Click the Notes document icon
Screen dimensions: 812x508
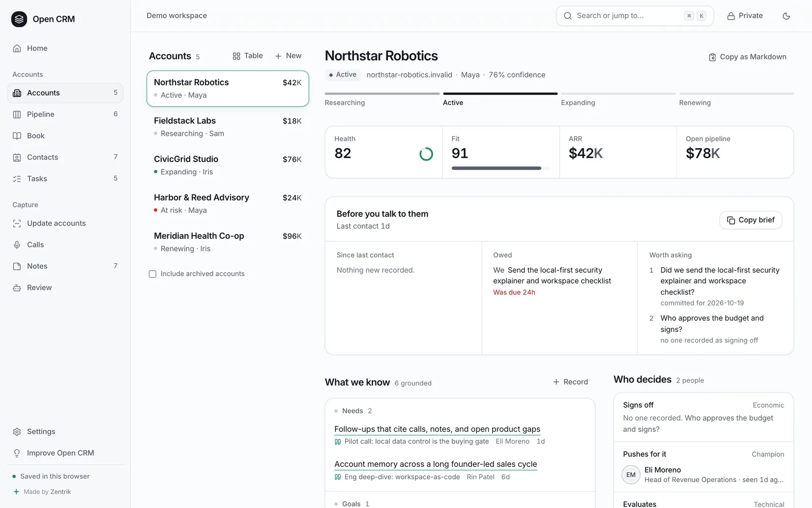[x=17, y=266]
